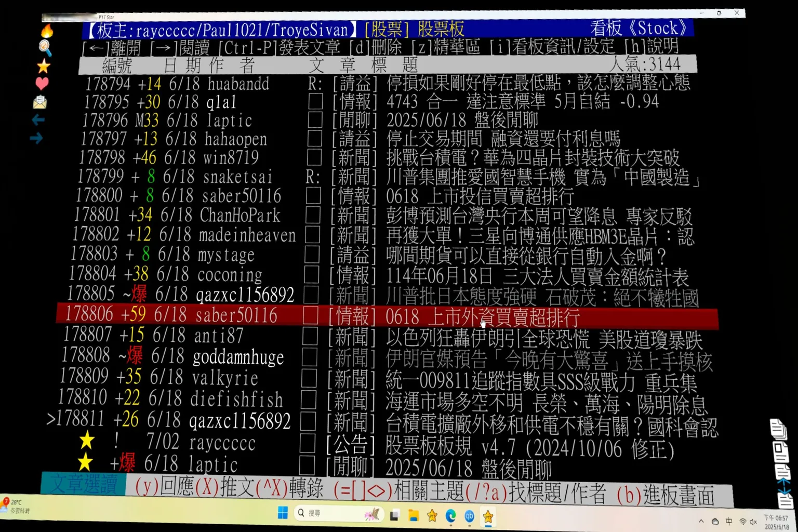Open the qb app taskbar icon
Image resolution: width=798 pixels, height=532 pixels.
pyautogui.click(x=469, y=516)
